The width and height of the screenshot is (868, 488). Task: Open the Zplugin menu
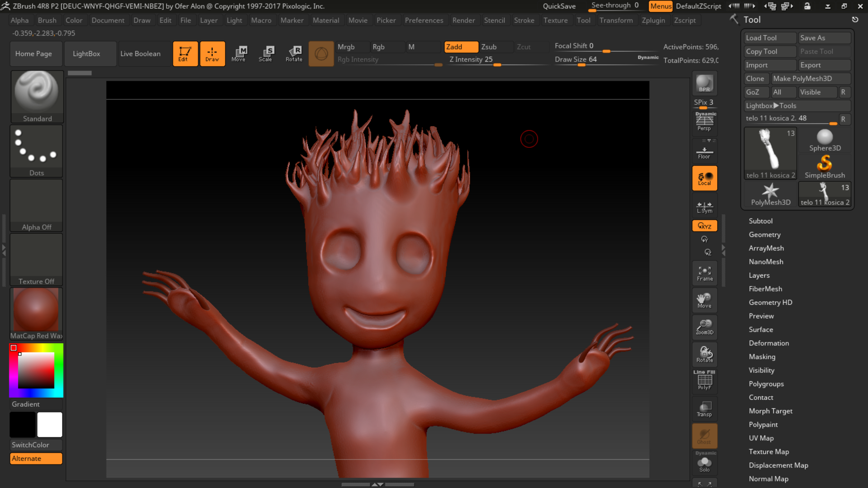(653, 20)
